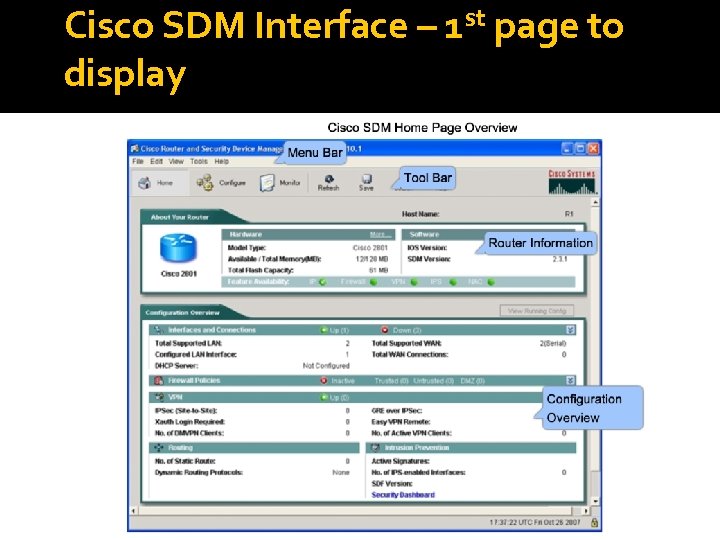Click the Configured LAN Interface label
Image resolution: width=720 pixels, height=540 pixels.
click(196, 354)
